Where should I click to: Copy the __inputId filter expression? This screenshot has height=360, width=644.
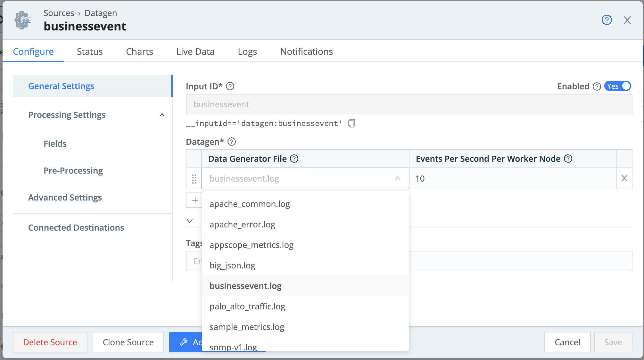pos(351,123)
